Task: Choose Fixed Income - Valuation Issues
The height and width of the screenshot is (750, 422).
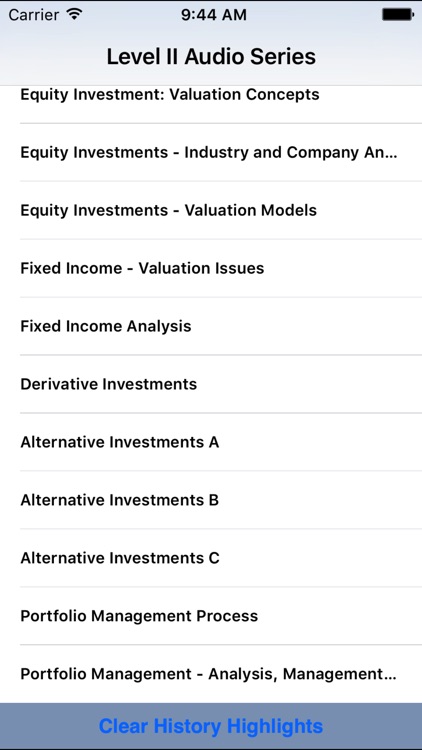Action: click(211, 268)
